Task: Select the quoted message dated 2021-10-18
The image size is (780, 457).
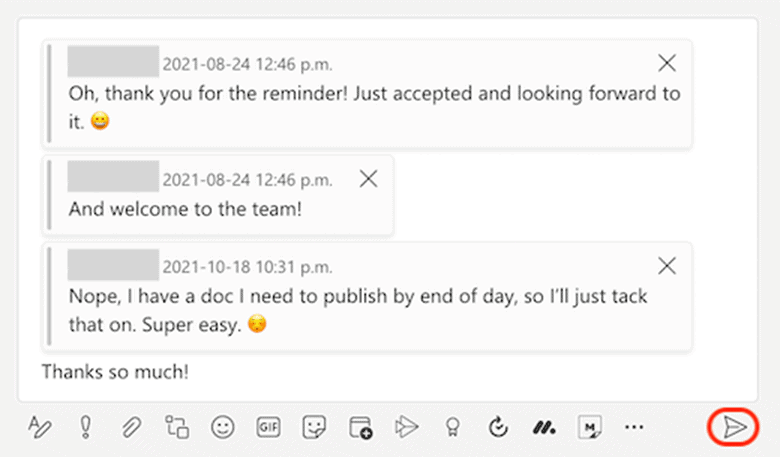Action: [368, 297]
